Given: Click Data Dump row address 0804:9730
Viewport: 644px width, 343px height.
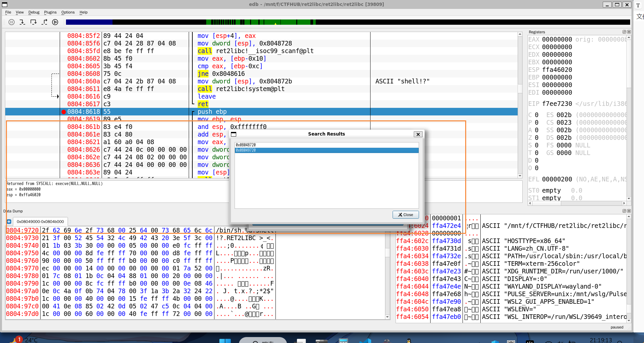Looking at the screenshot, I should pos(22,238).
